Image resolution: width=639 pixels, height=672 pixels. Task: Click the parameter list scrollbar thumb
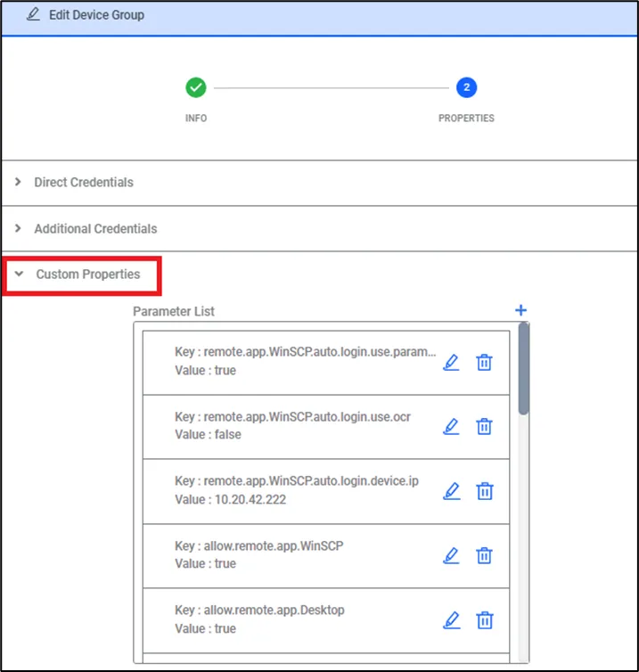(523, 369)
